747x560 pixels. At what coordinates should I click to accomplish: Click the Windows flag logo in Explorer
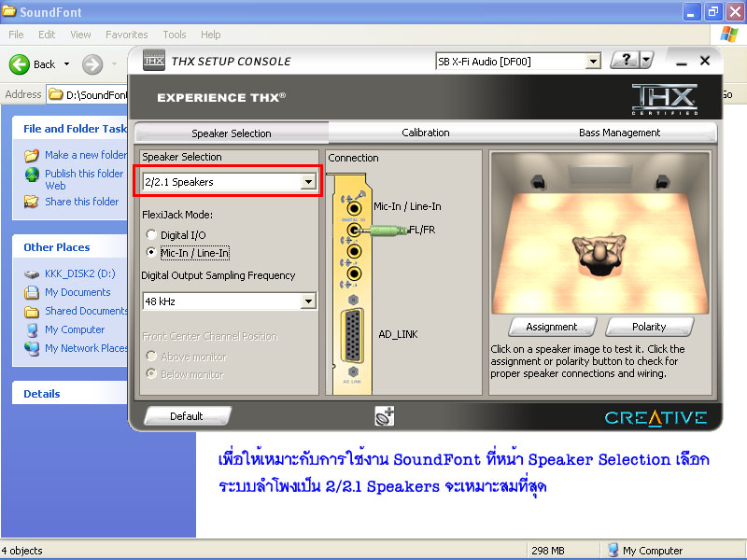pyautogui.click(x=728, y=35)
